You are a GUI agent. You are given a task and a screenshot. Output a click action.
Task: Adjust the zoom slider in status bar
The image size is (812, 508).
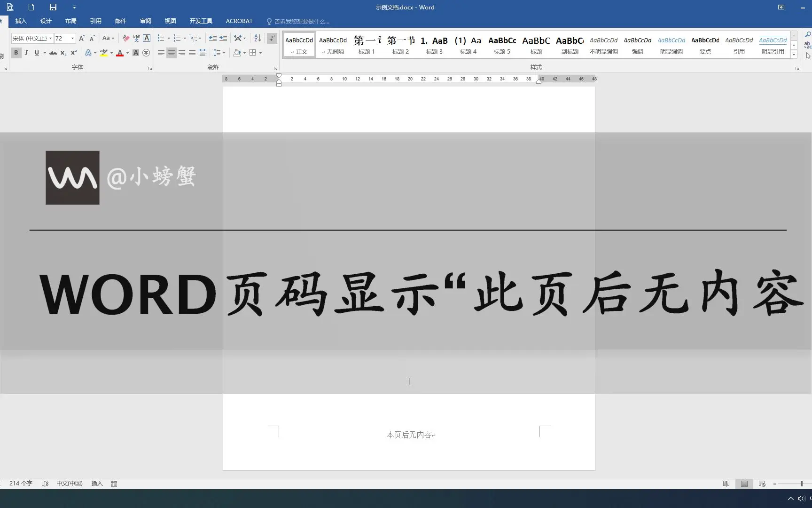[801, 484]
